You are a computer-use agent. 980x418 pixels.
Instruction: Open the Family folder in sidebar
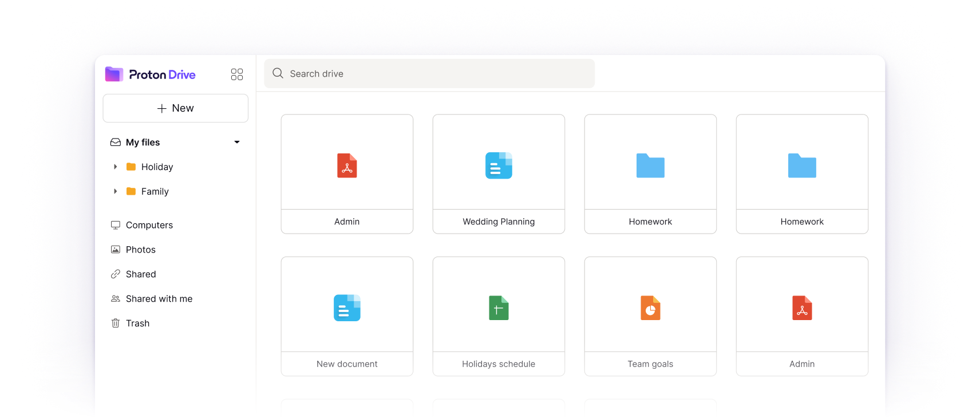click(155, 191)
